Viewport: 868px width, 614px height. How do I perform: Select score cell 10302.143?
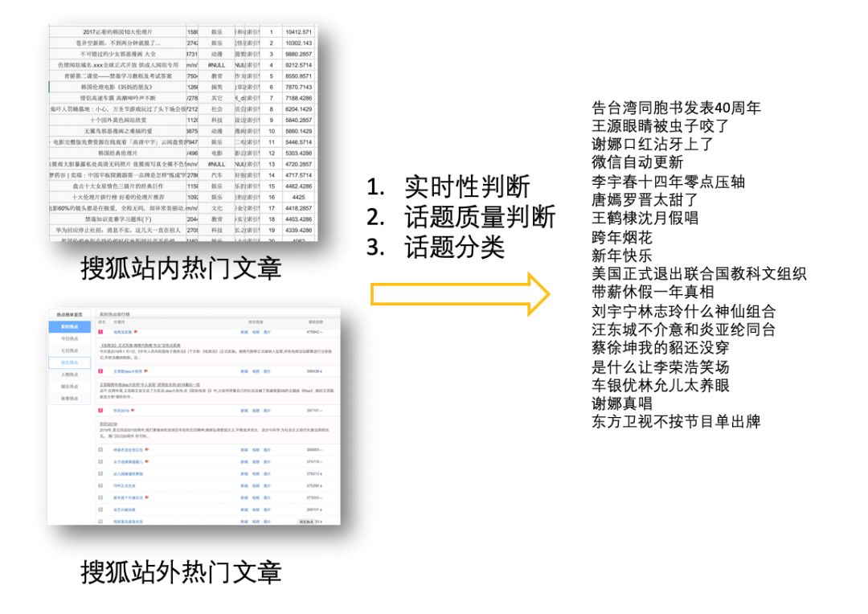click(x=299, y=43)
